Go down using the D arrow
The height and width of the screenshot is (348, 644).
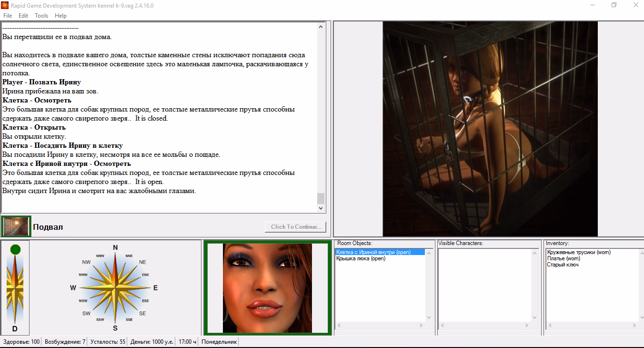tap(15, 329)
